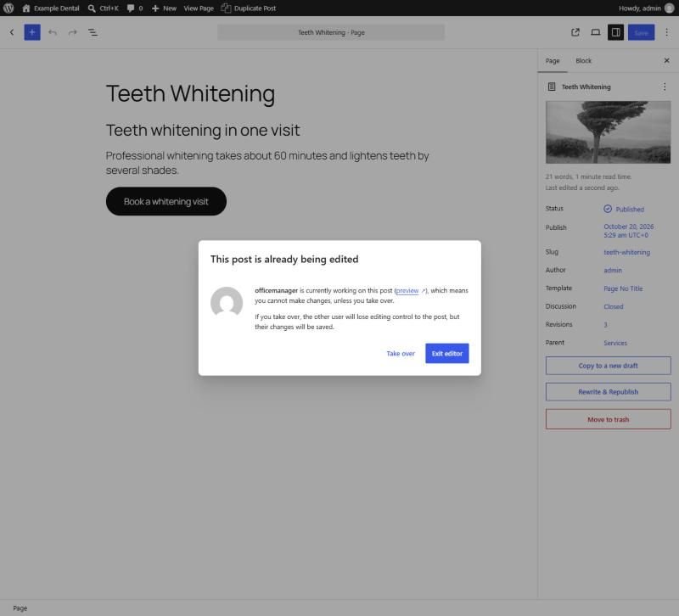Click the Teeth whitening in one visit heading
This screenshot has width=679, height=616.
click(x=203, y=131)
